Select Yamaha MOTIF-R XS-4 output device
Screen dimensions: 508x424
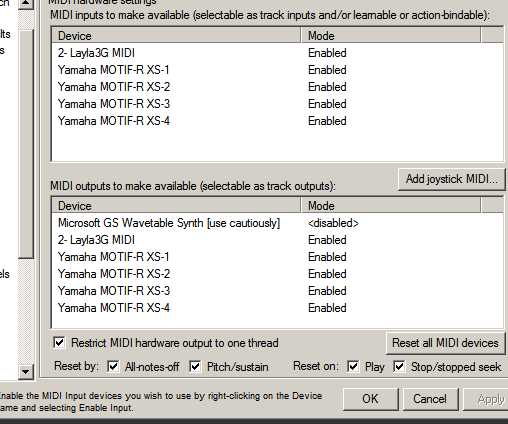[277, 308]
